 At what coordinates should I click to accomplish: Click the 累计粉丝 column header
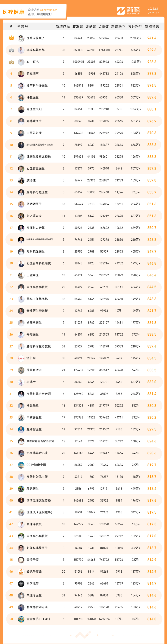pos(135,26)
